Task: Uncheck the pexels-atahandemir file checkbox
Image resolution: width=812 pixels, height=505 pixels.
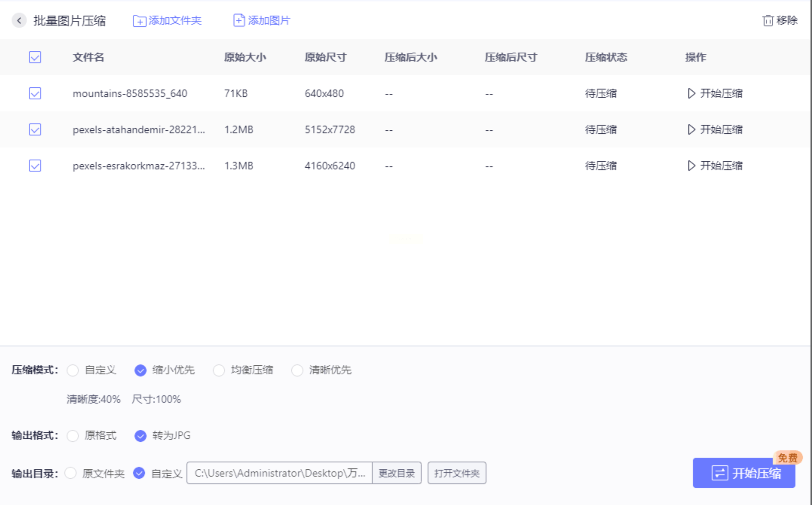Action: (35, 130)
